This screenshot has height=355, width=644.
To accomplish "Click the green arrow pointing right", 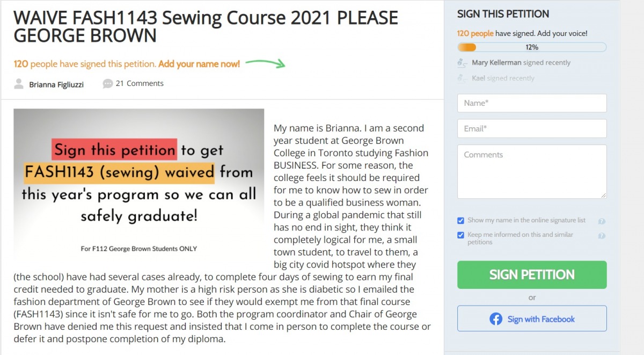I will pos(266,63).
